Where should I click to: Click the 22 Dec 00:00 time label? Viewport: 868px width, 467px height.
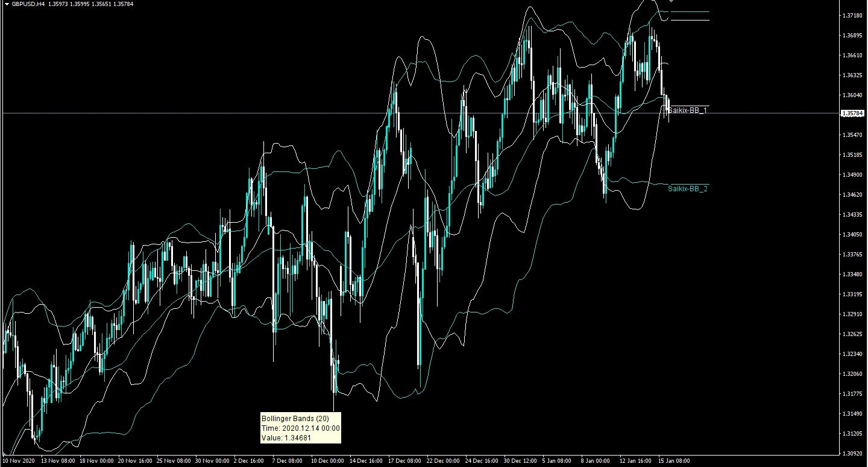442,461
